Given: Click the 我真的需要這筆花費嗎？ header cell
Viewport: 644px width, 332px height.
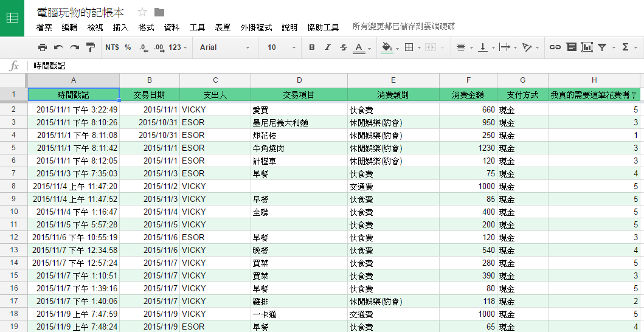Looking at the screenshot, I should tap(594, 95).
